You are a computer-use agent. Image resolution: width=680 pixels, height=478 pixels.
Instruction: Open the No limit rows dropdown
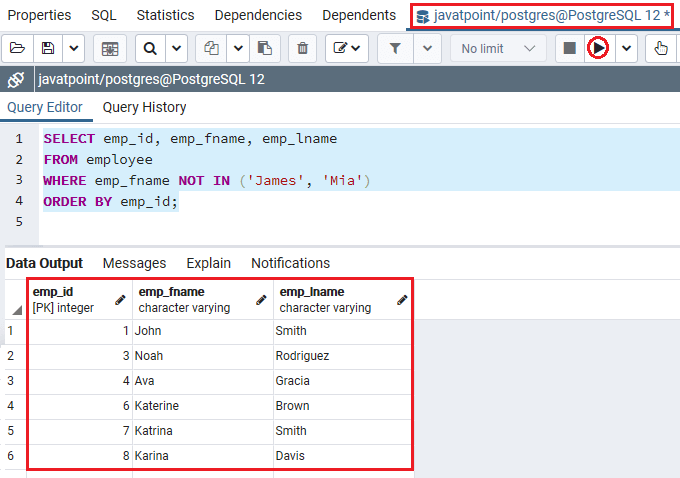point(498,48)
